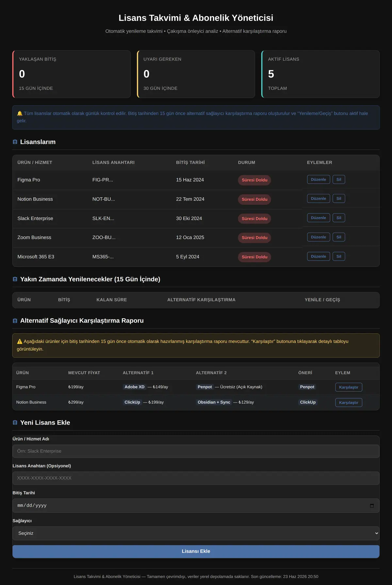392x585 pixels.
Task: Delete the Zoom Business license
Action: 339,237
